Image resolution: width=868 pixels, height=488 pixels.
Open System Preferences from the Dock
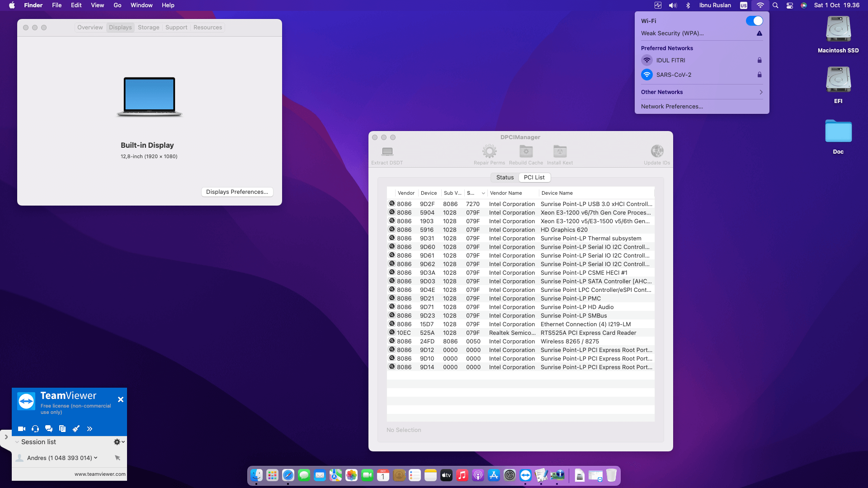[509, 475]
